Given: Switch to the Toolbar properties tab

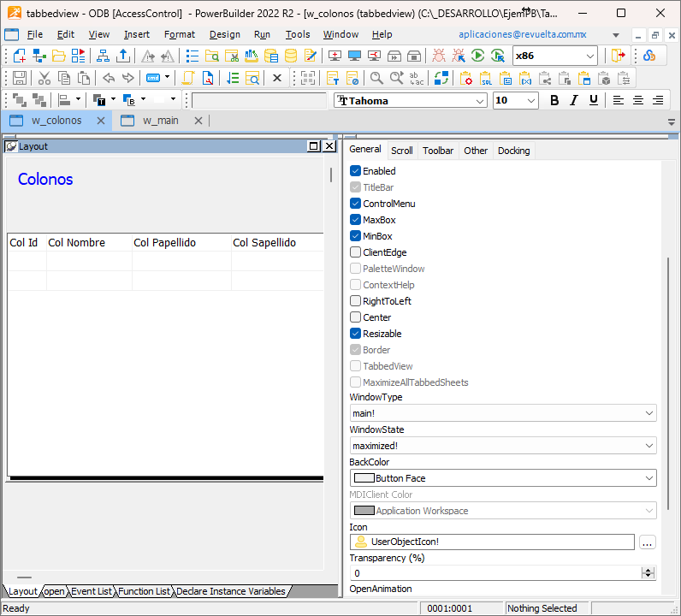Looking at the screenshot, I should (x=438, y=151).
